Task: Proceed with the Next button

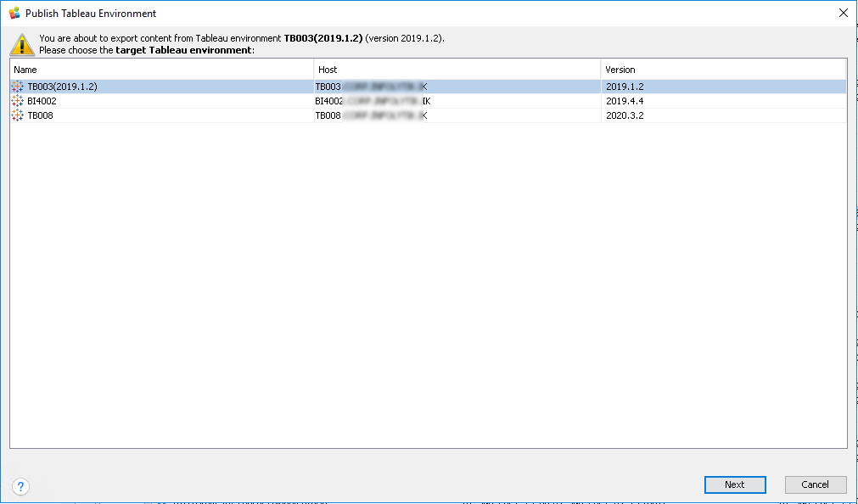Action: (x=735, y=484)
